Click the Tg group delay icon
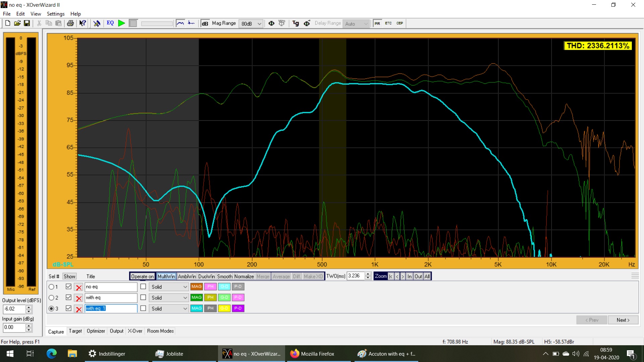Viewport: 644px width, 362px height. point(296,23)
